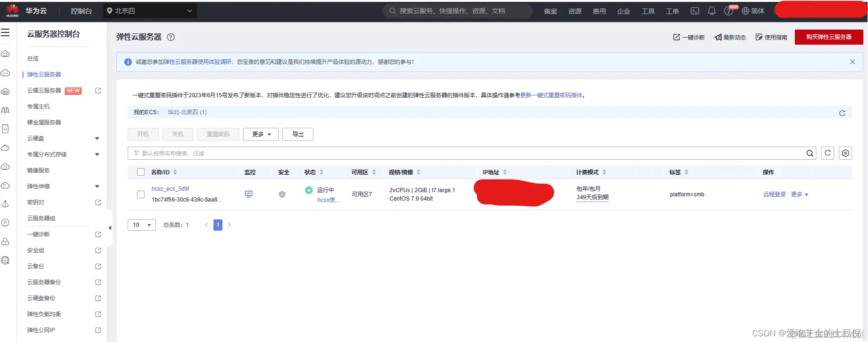This screenshot has width=868, height=342.
Task: Sort by 标签 column
Action: tap(686, 172)
